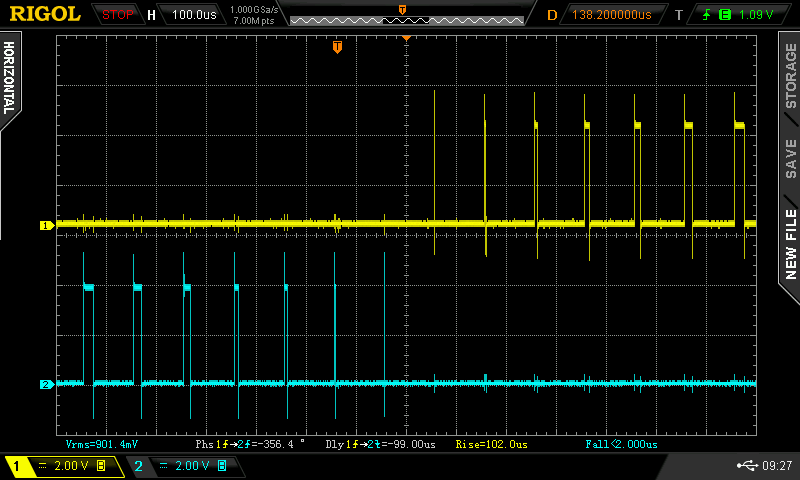800x480 pixels.
Task: Click channel 2 cyan ground level marker
Action: 45,384
